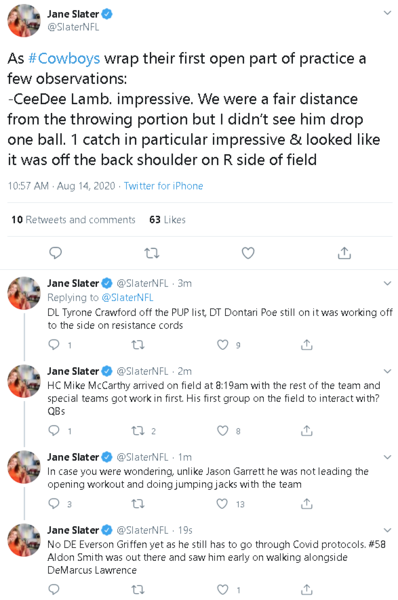Open the Twitter for iPhone source link
Viewport: 398px width, 600px height.
[163, 186]
